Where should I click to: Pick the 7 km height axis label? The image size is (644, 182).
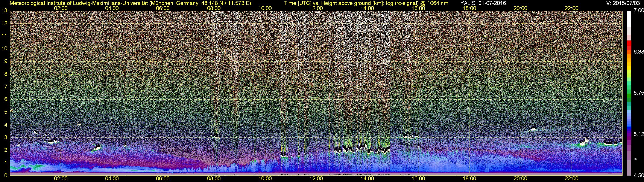6,87
